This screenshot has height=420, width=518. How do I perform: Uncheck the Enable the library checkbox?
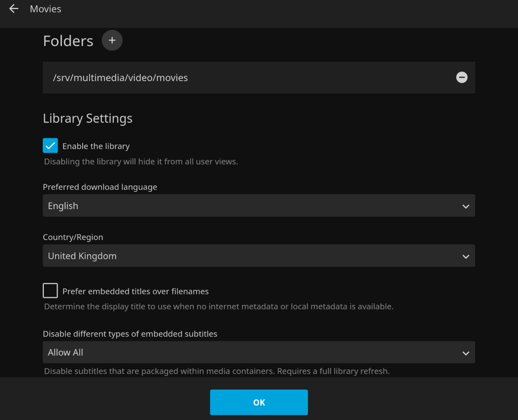pos(50,146)
